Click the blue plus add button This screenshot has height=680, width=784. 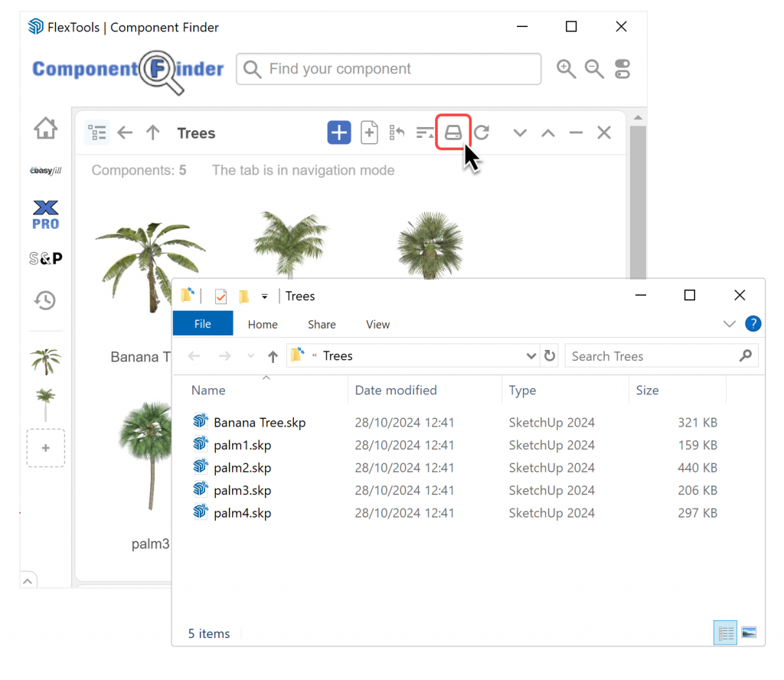(339, 133)
